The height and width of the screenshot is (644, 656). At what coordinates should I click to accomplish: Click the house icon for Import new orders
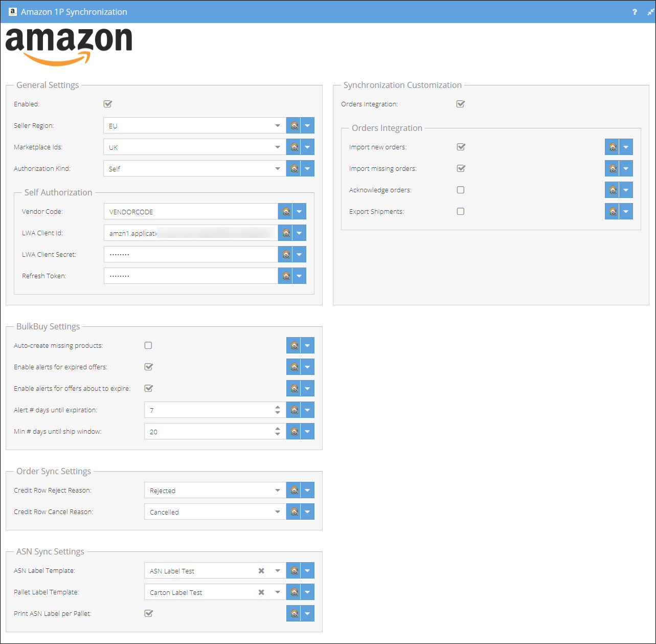(x=613, y=147)
